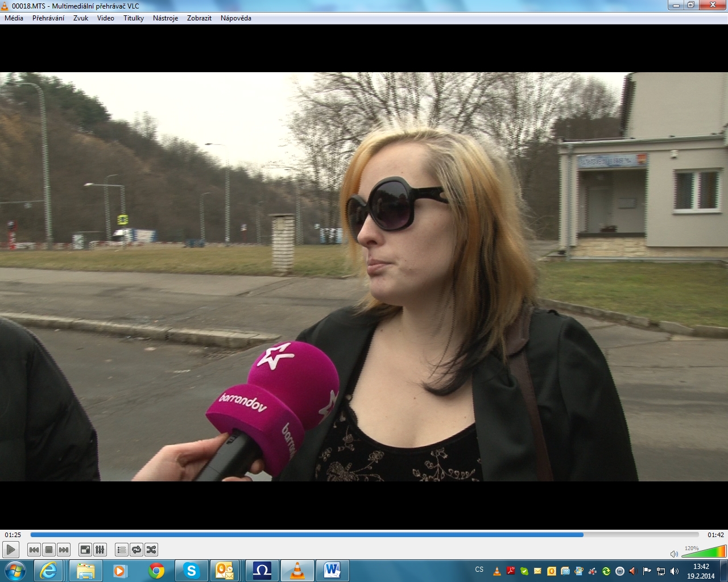Click the 01:42 total time label

(715, 535)
